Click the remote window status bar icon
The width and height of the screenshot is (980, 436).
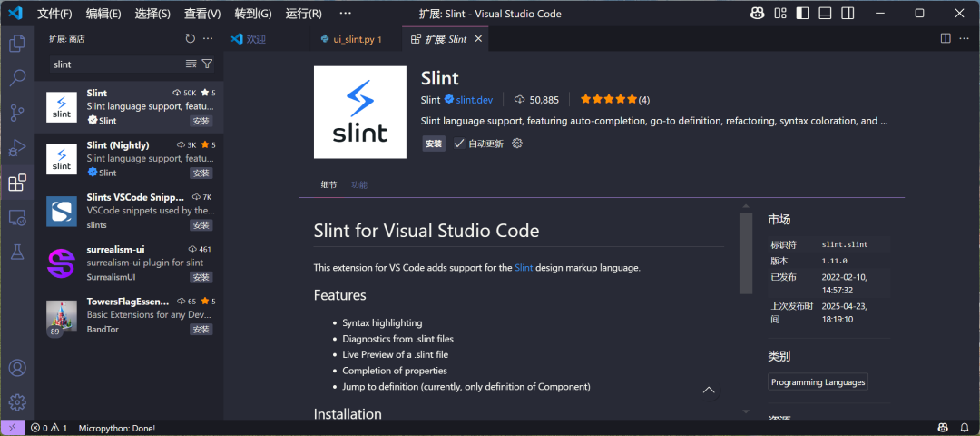(x=12, y=428)
